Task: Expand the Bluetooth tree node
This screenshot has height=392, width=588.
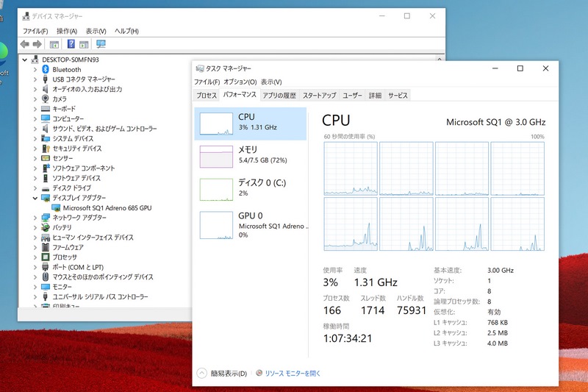Action: pos(35,69)
